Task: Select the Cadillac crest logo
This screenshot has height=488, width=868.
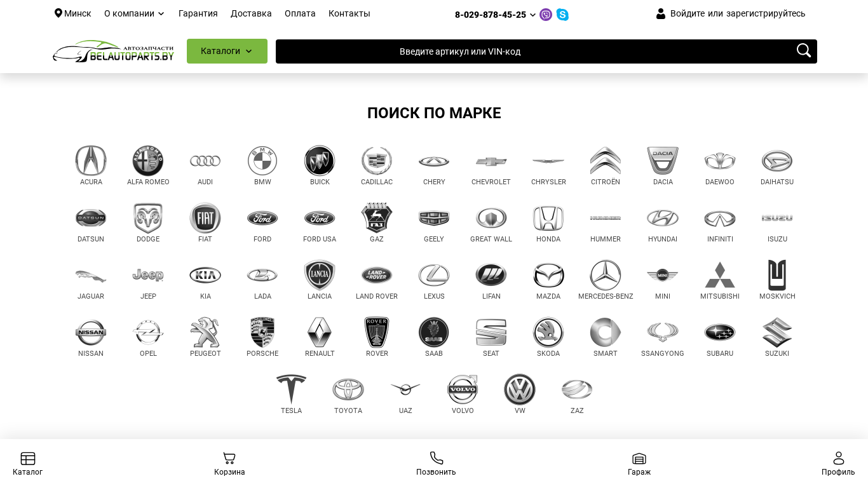Action: [377, 161]
